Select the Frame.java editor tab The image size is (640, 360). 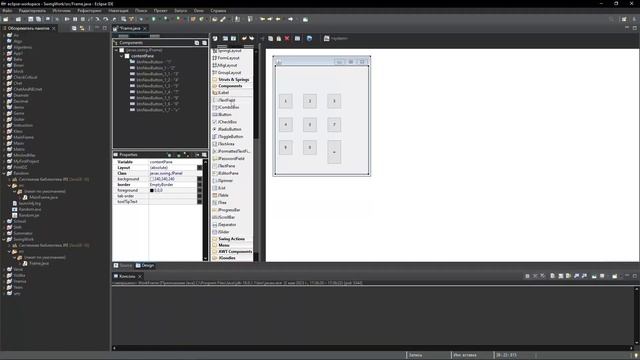tap(130, 28)
